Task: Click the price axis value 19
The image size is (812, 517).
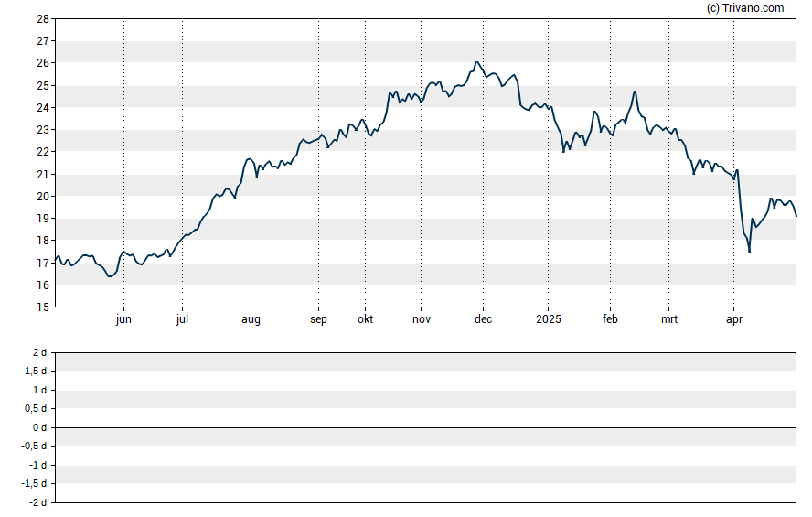Action: click(x=43, y=219)
